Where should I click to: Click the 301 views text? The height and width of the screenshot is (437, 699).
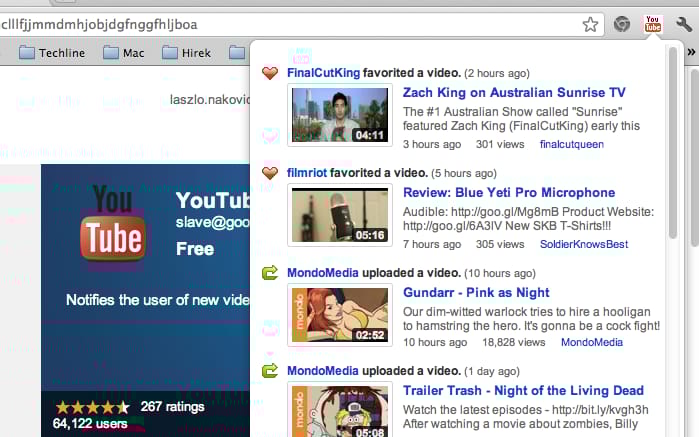tap(500, 144)
